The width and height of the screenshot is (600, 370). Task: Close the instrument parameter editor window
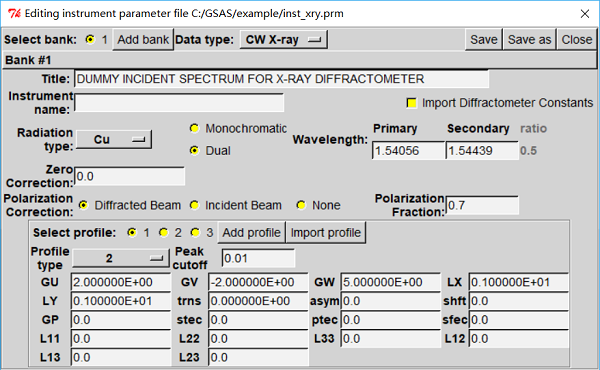click(x=577, y=39)
